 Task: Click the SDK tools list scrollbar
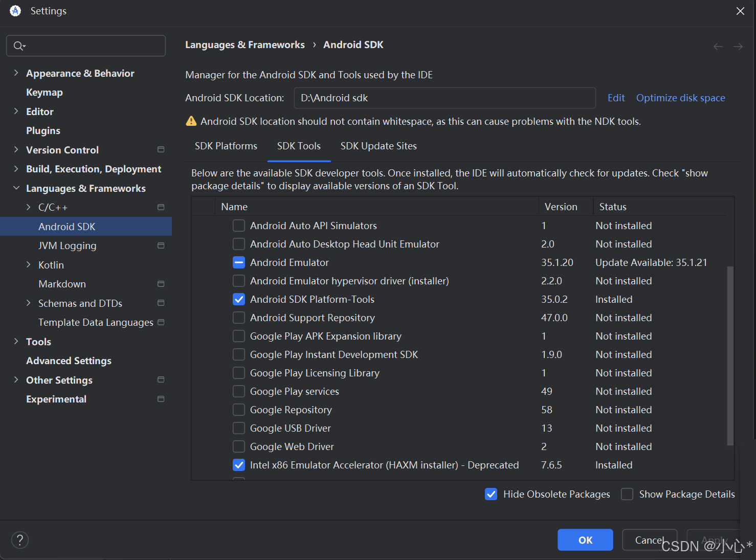point(730,355)
